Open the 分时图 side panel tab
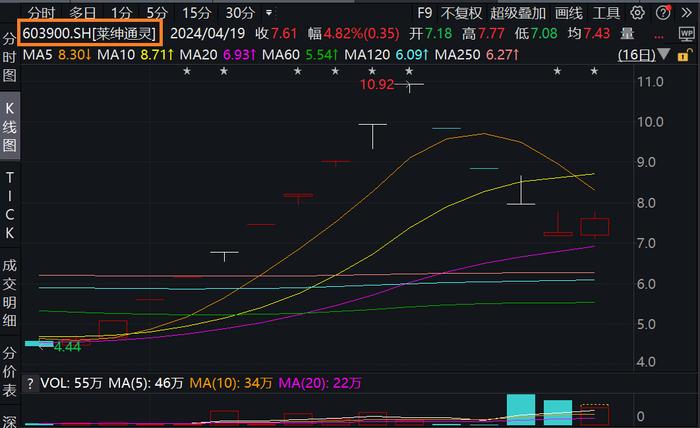This screenshot has width=700, height=428. point(9,57)
